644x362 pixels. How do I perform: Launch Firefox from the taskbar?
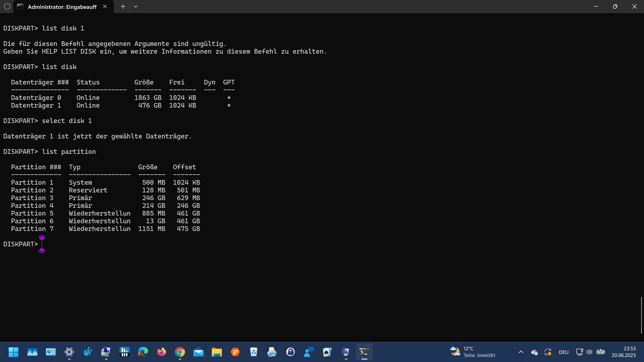[x=161, y=352]
